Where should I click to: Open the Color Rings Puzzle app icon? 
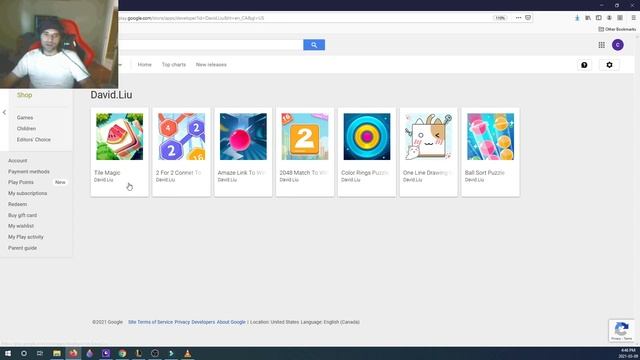point(367,136)
